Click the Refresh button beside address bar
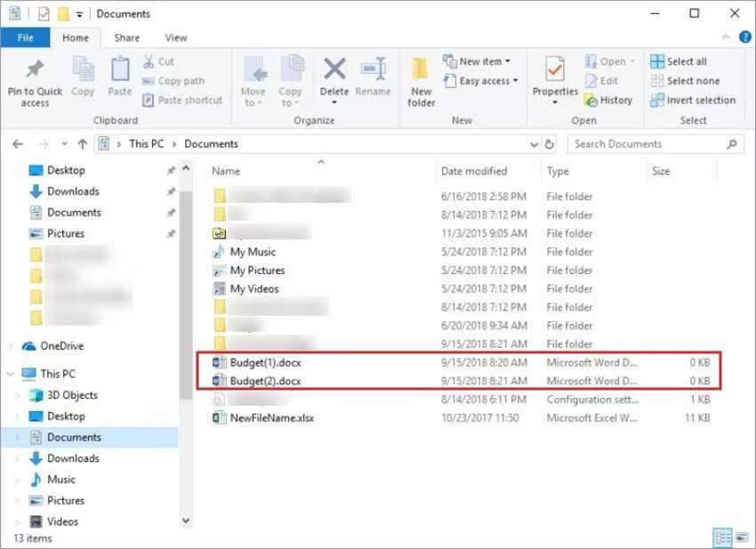This screenshot has width=756, height=549. pos(550,144)
